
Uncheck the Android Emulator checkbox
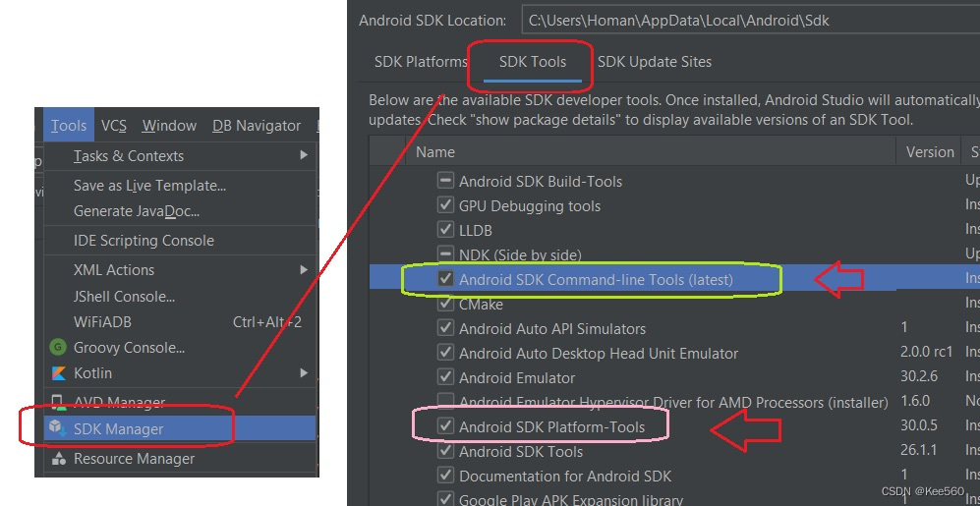coord(445,377)
